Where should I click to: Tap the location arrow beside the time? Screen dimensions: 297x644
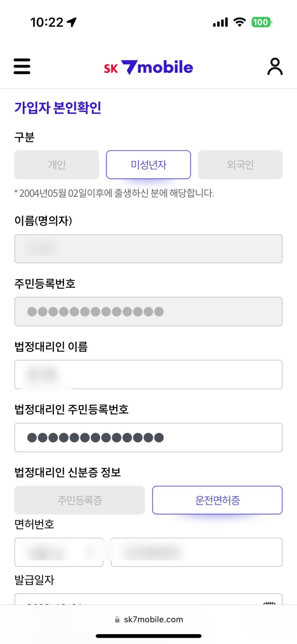[x=72, y=22]
